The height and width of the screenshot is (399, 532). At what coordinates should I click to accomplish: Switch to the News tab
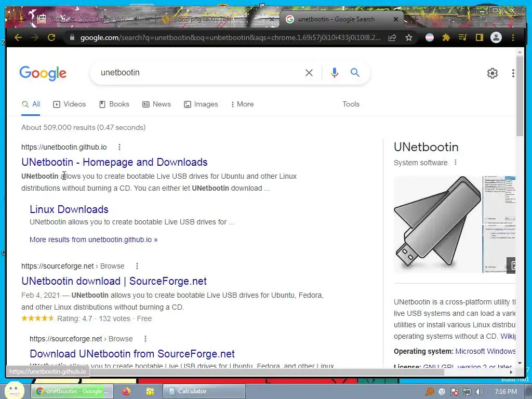pyautogui.click(x=156, y=104)
